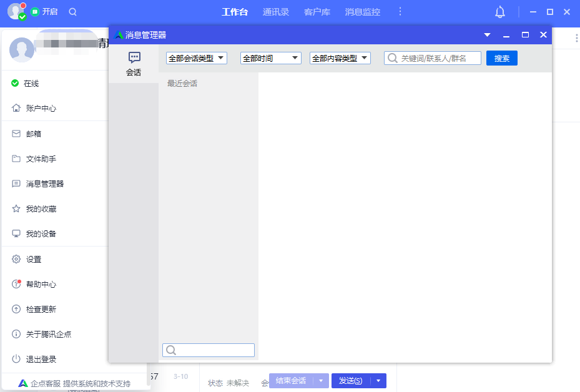Open the 发送 send options arrow
Image resolution: width=580 pixels, height=392 pixels.
coord(377,381)
